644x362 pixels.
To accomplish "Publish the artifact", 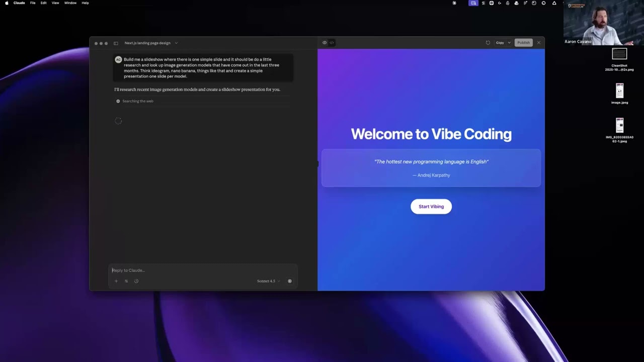I will (524, 43).
